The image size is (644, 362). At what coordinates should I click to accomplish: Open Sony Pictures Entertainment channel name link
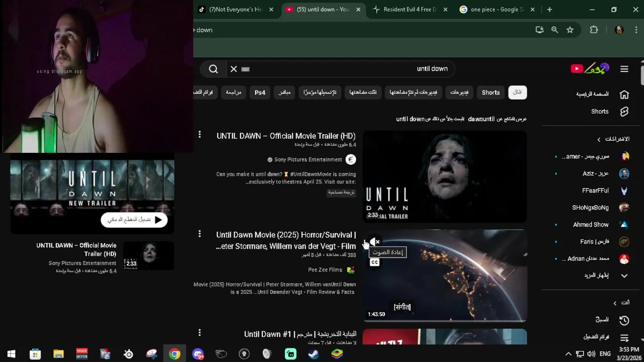tap(308, 160)
